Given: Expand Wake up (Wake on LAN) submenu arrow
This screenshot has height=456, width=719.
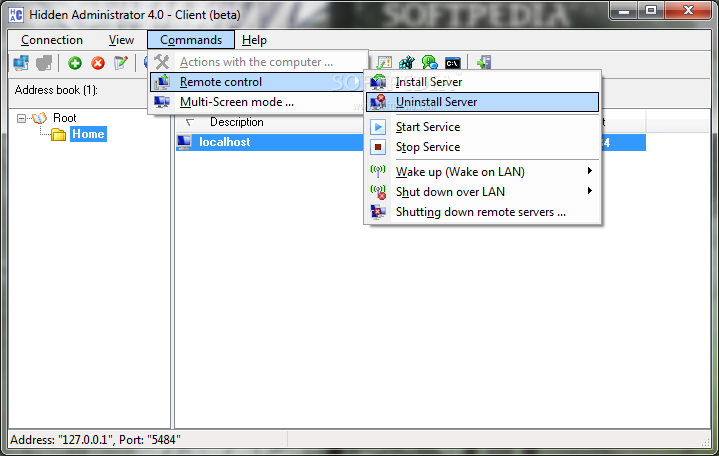Looking at the screenshot, I should point(590,171).
